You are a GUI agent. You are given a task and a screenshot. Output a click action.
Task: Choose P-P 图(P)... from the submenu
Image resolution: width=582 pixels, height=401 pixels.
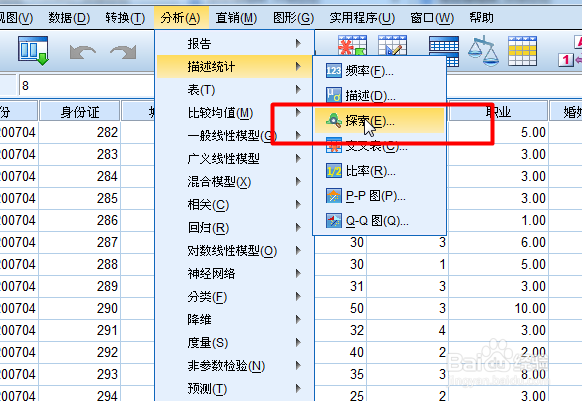379,196
